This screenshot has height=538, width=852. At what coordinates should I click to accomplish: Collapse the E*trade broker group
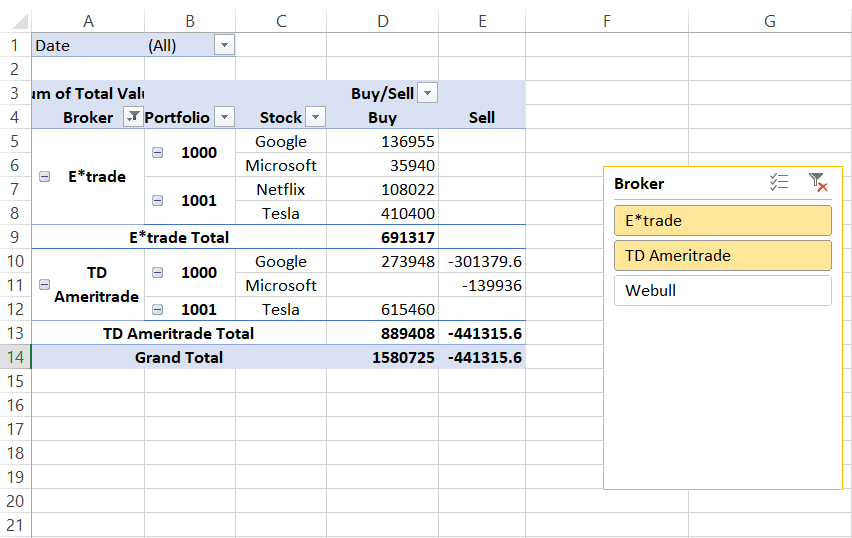44,177
